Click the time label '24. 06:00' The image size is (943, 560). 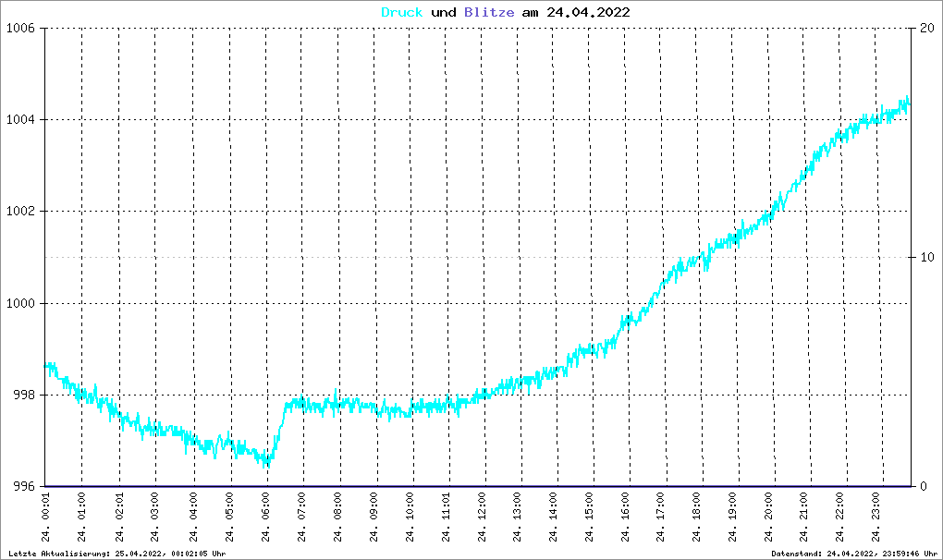[266, 517]
